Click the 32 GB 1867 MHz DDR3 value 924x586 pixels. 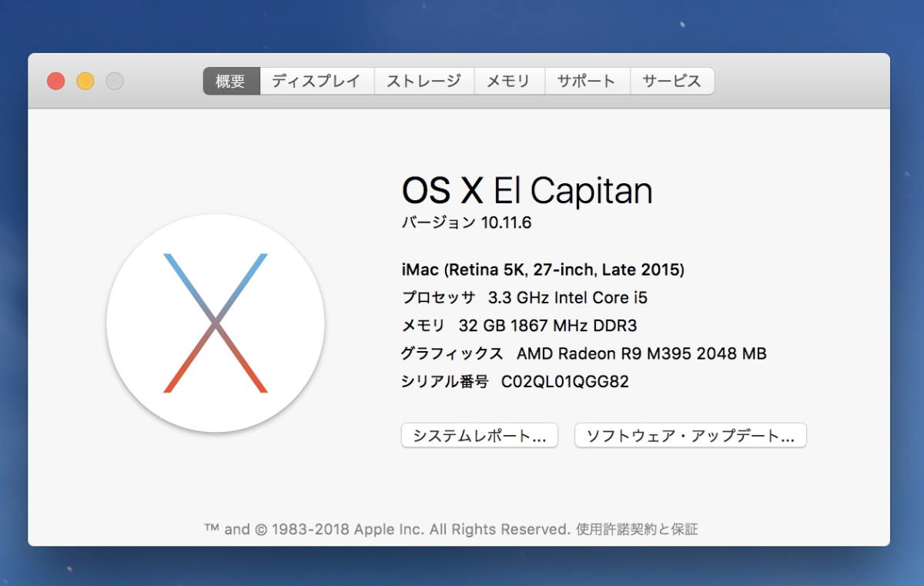click(x=548, y=326)
